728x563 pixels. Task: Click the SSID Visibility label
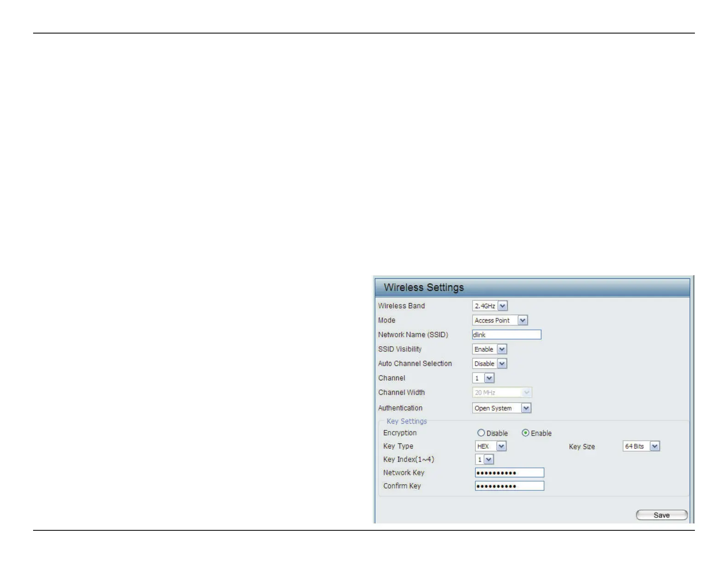click(400, 349)
